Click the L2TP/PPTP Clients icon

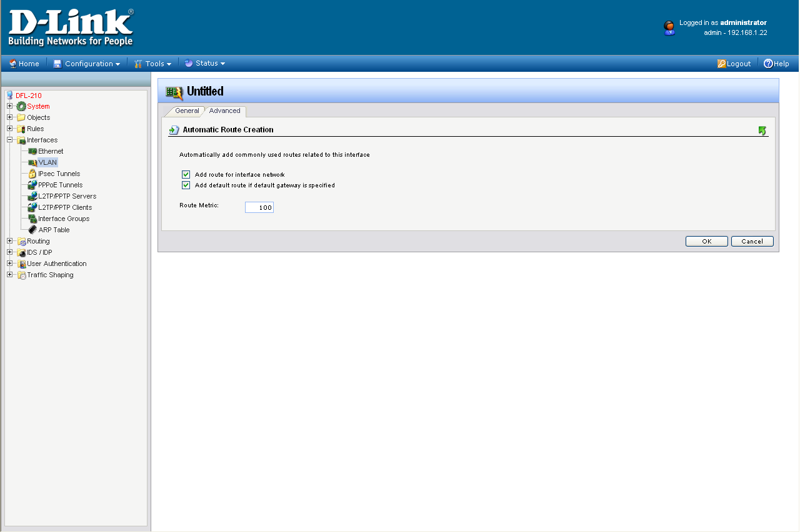pyautogui.click(x=32, y=207)
